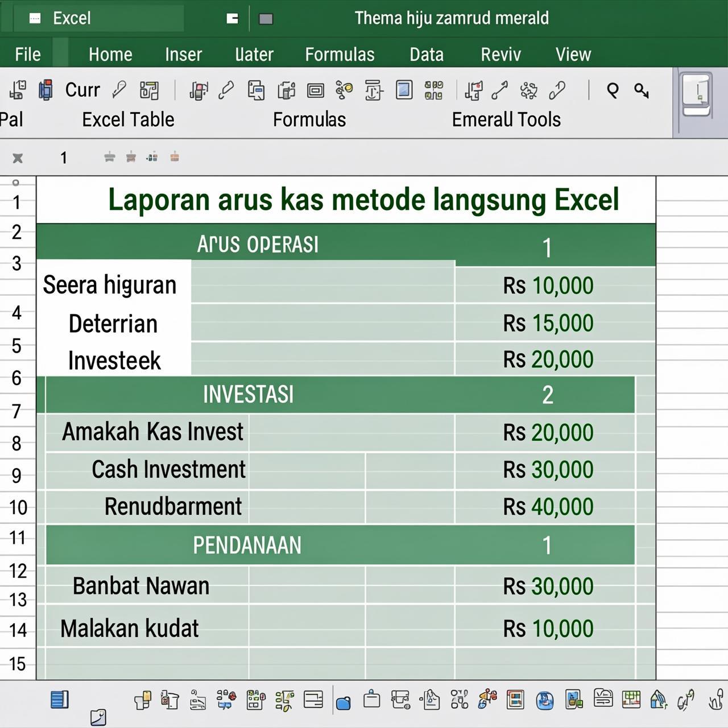Click the key-shaped zoom icon beside the Q

click(x=642, y=90)
